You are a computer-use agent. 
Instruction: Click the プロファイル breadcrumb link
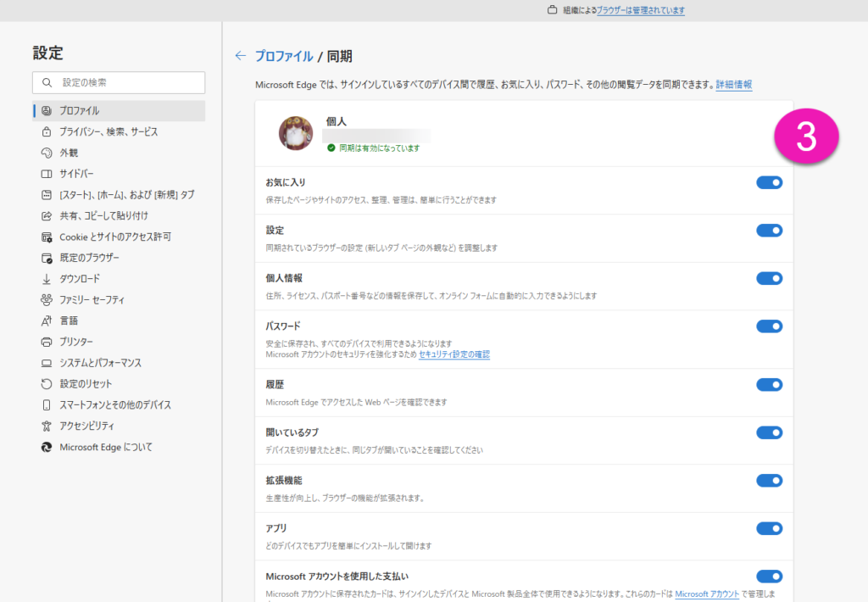coord(284,56)
